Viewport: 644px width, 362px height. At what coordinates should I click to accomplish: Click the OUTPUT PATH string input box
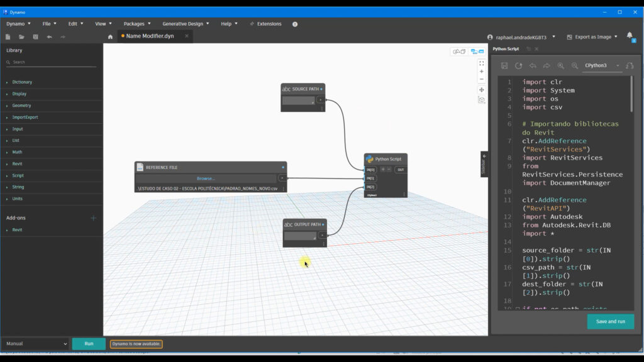coord(300,236)
